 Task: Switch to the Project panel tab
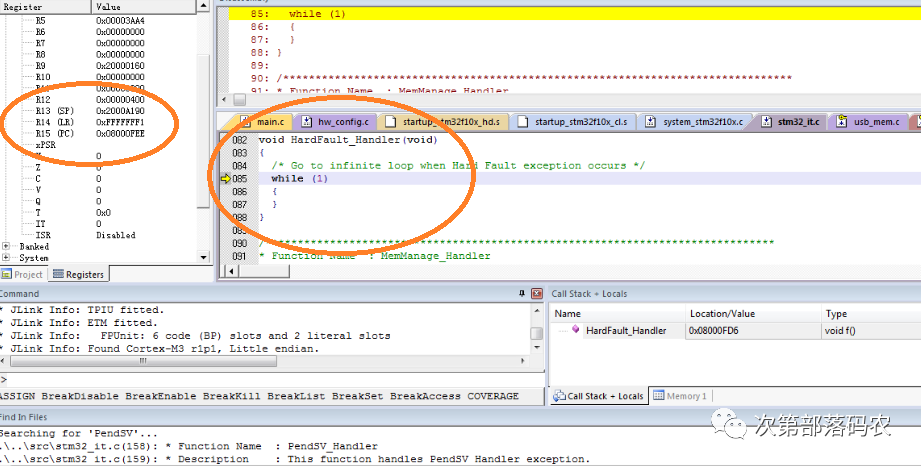coord(22,274)
